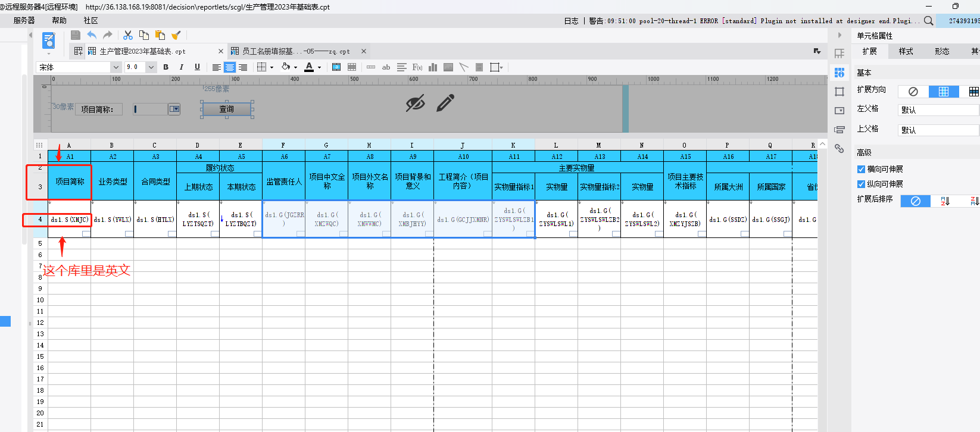Viewport: 980px width, 432px height.
Task: Click the unmerge cells icon
Action: pos(352,67)
